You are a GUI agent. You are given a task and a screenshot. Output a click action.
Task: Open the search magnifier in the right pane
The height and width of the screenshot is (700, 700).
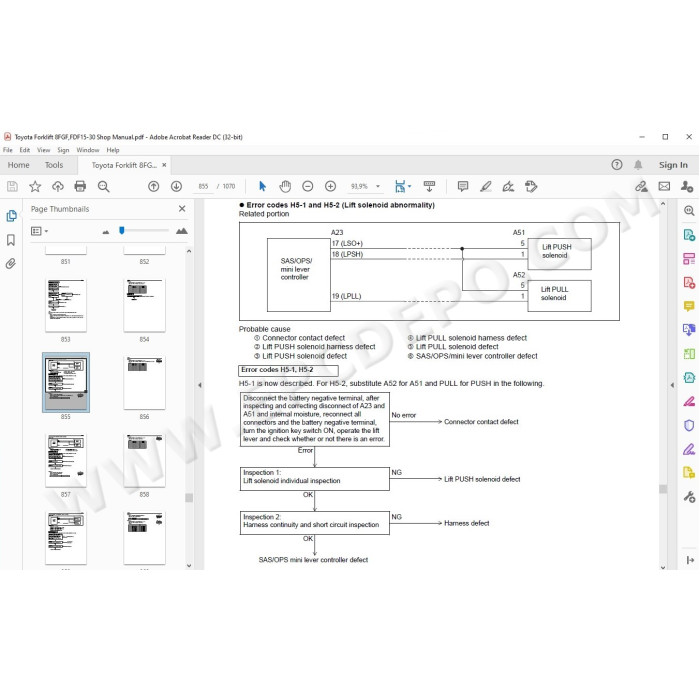(x=689, y=211)
